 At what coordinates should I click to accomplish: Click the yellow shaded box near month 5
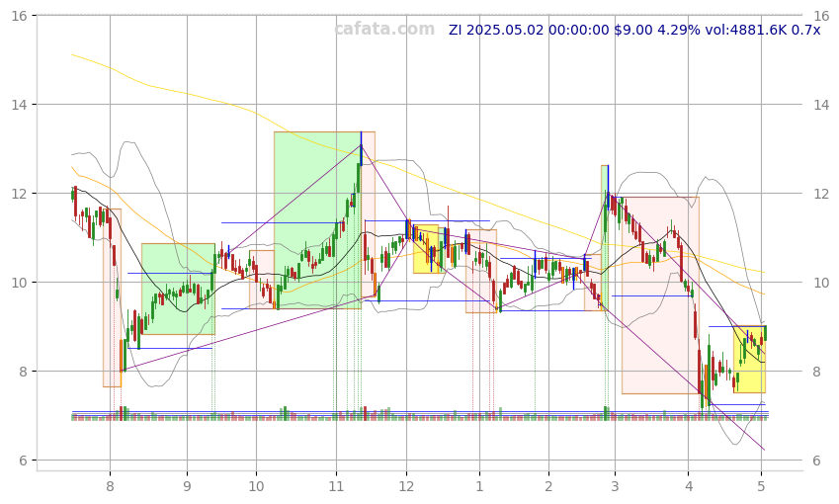pyautogui.click(x=750, y=360)
